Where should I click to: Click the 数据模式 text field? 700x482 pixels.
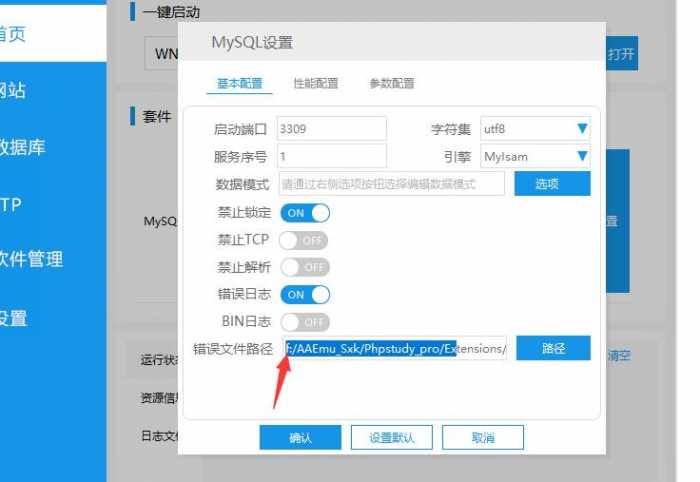[391, 184]
